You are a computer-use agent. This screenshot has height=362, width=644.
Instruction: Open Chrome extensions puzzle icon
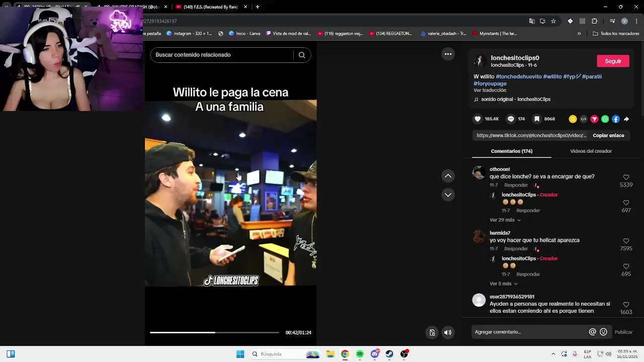595,21
